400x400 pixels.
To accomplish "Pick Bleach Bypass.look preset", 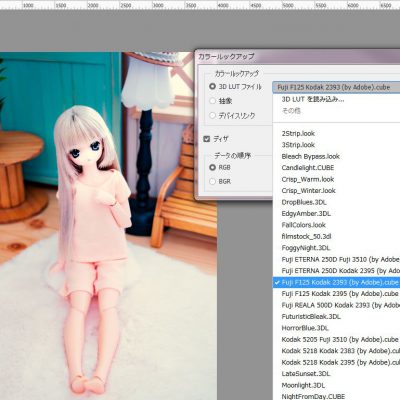I will pyautogui.click(x=311, y=156).
